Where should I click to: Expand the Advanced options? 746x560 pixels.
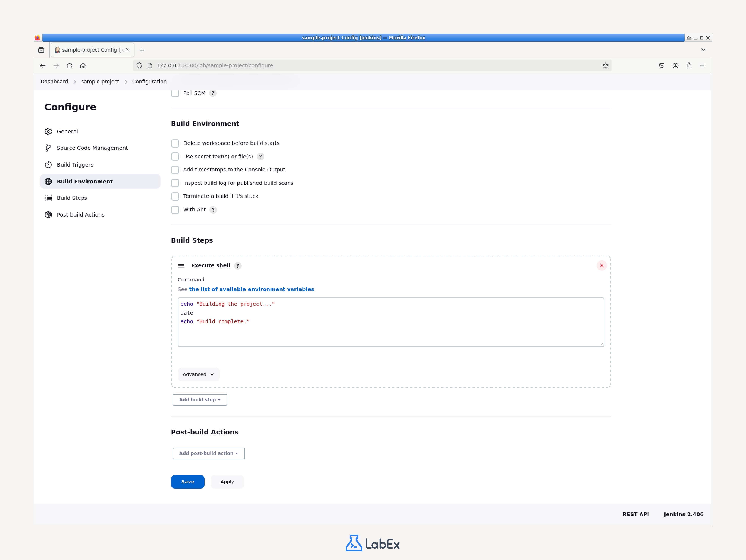coord(198,374)
